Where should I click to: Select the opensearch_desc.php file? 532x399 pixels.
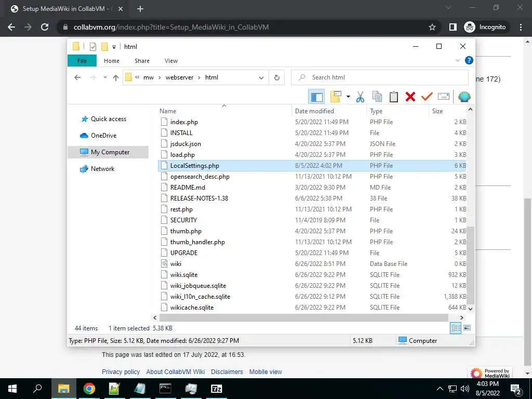[x=200, y=177]
